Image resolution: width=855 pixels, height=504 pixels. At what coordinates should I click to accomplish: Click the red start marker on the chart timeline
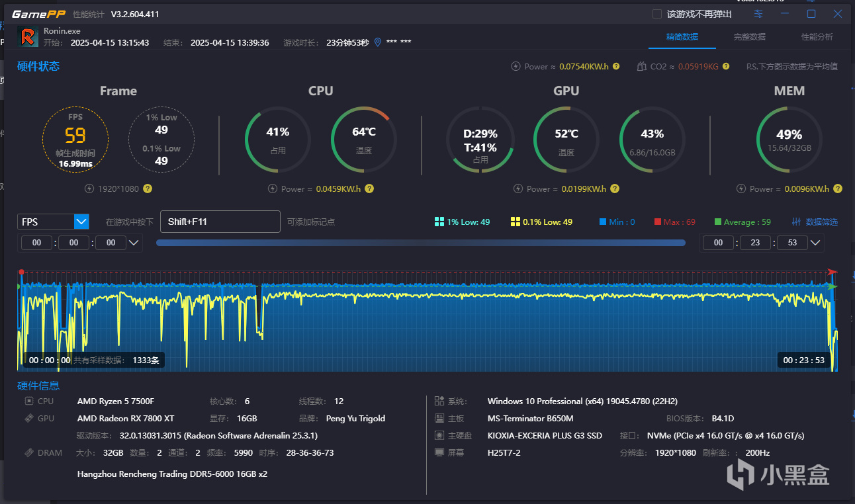[x=21, y=272]
